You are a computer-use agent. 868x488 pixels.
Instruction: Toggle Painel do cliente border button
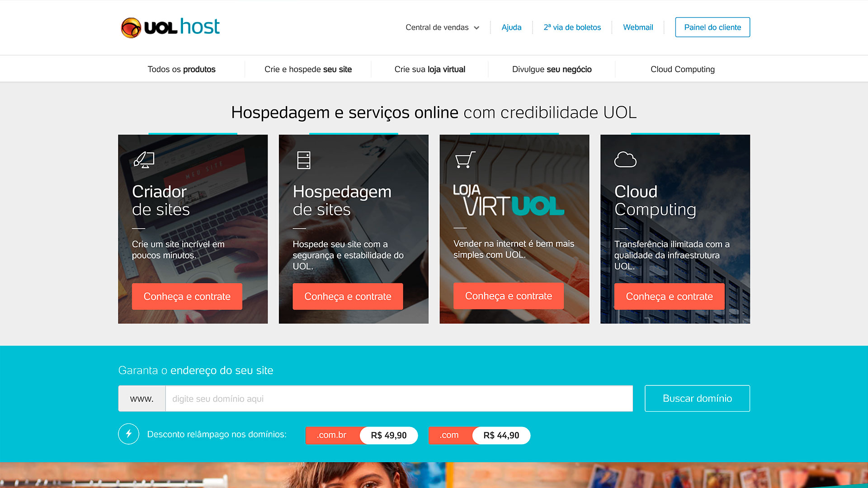(713, 27)
